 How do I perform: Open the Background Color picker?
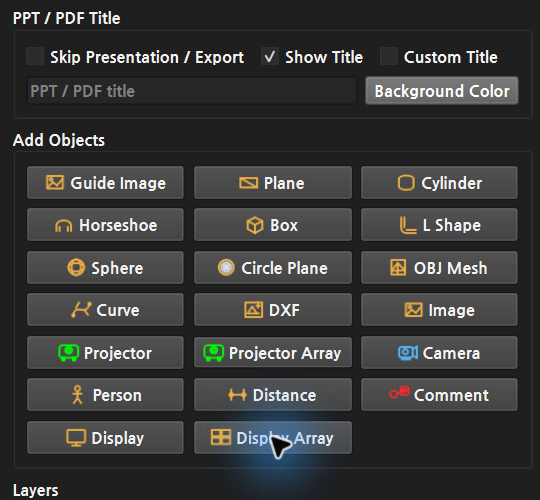point(442,91)
